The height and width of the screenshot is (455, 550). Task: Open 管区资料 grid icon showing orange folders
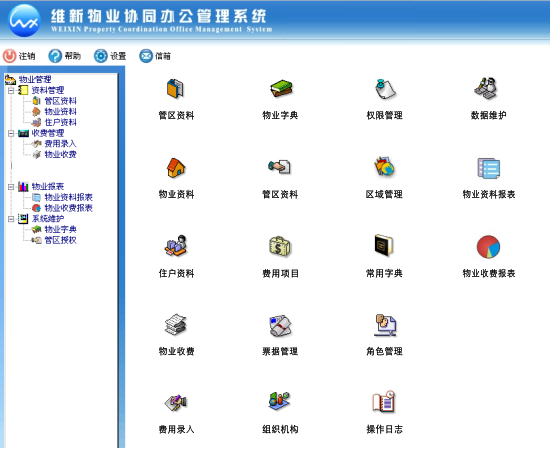[x=175, y=88]
